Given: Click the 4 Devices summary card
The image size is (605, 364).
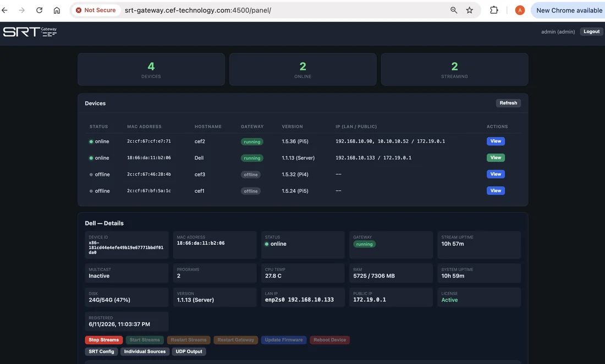Looking at the screenshot, I should click(x=151, y=69).
